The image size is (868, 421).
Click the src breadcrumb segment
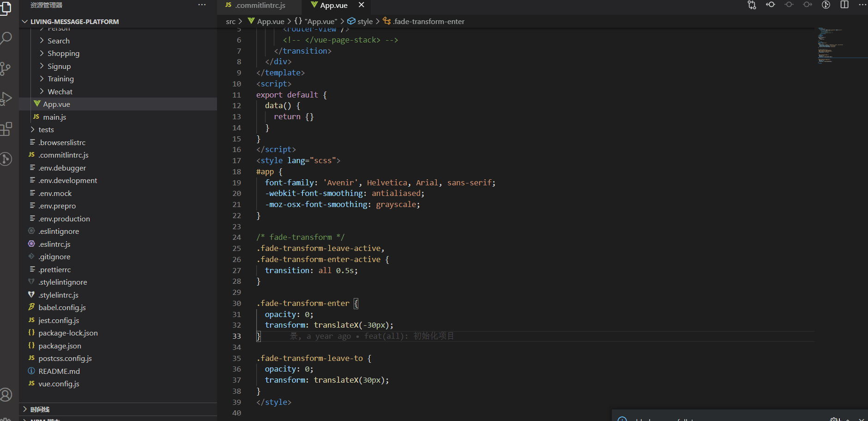tap(230, 22)
